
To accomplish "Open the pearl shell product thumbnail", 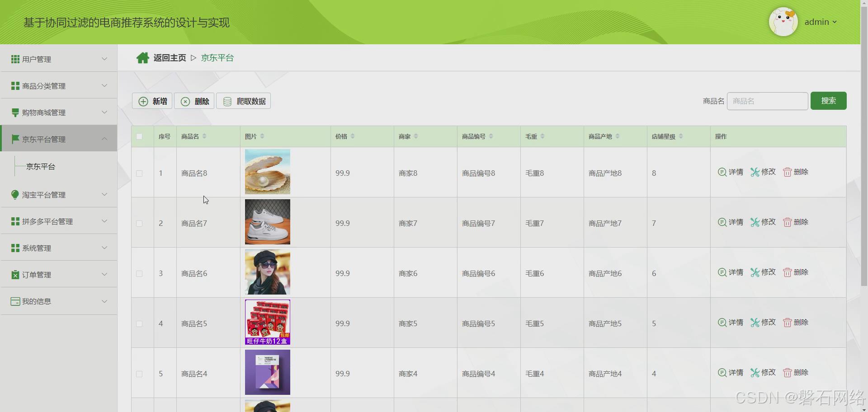I will [x=268, y=172].
